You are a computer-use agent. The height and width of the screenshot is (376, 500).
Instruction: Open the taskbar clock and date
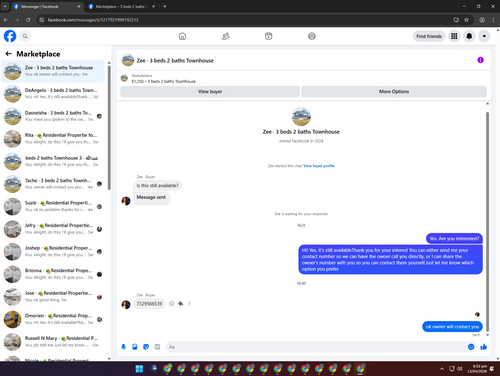[477, 369]
